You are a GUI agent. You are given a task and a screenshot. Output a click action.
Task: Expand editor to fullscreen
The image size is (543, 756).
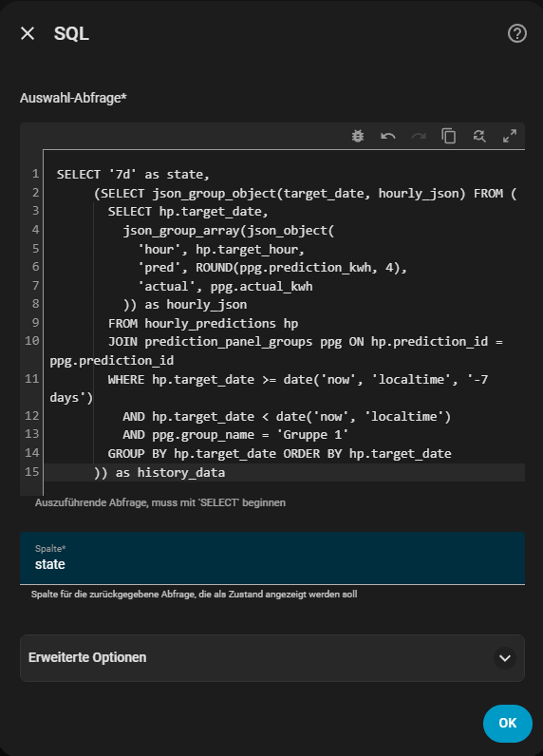click(x=509, y=136)
